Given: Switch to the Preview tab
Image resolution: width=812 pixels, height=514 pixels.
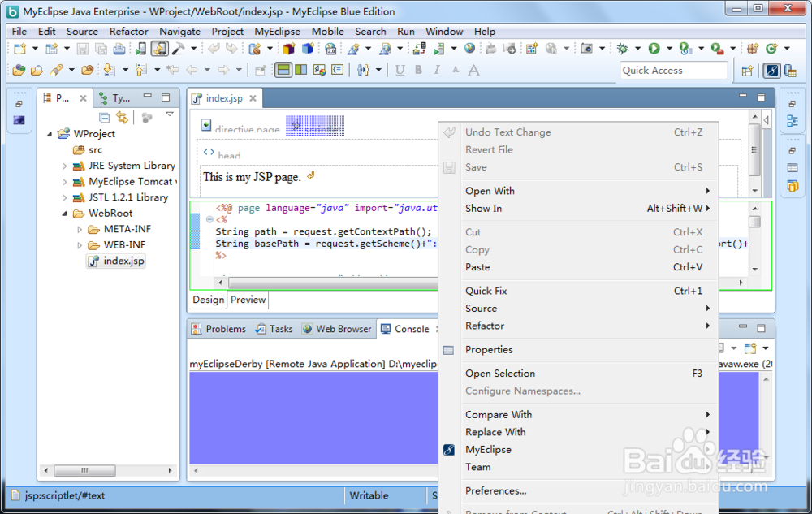Looking at the screenshot, I should (248, 300).
